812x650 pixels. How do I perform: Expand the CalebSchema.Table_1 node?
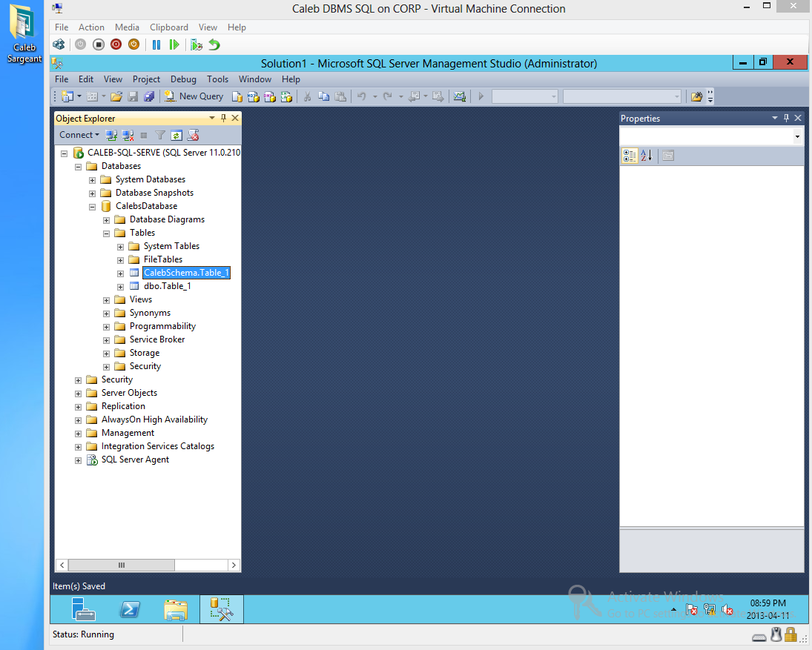120,273
